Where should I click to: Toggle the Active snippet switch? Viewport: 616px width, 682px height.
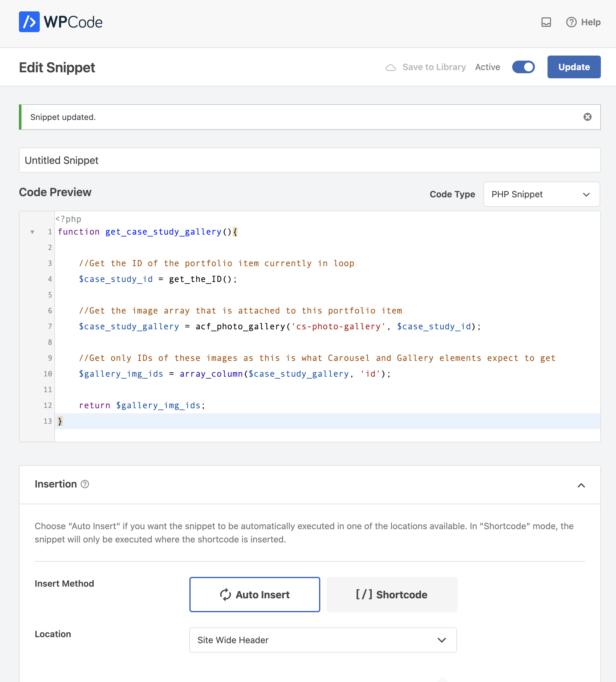coord(523,67)
